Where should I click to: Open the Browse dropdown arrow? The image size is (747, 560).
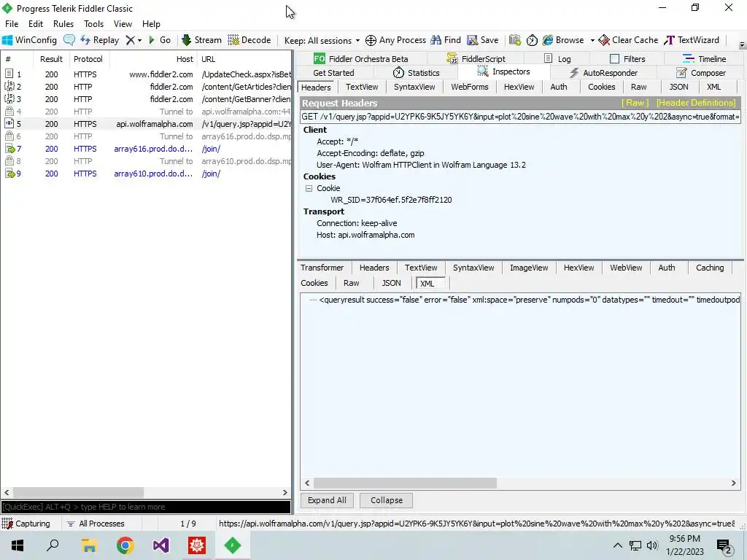(592, 40)
